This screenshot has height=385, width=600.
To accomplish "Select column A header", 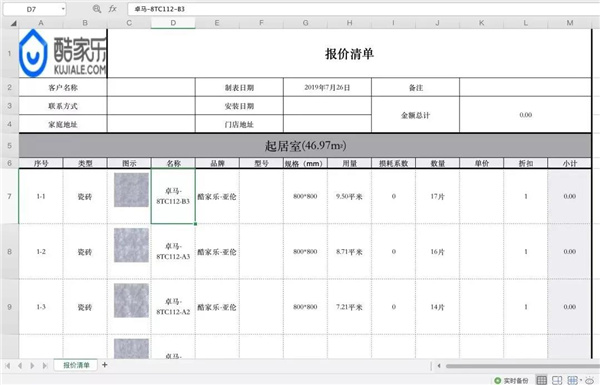I will (x=41, y=23).
